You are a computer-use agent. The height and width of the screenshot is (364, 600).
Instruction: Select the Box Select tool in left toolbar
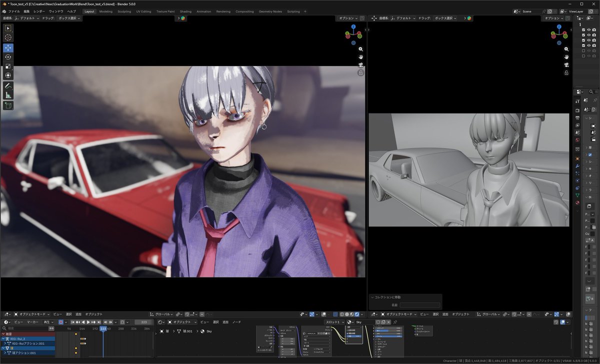[x=8, y=28]
